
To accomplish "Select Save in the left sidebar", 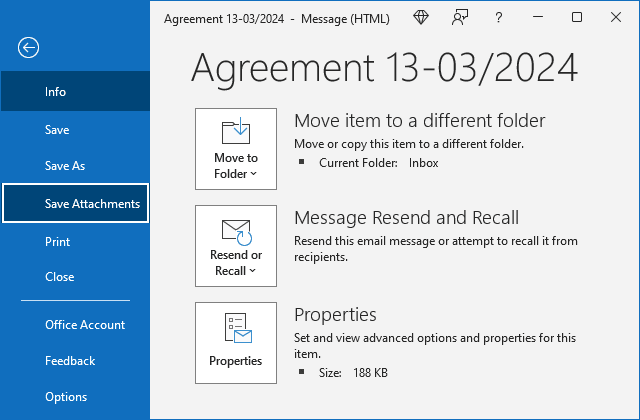I will [57, 130].
